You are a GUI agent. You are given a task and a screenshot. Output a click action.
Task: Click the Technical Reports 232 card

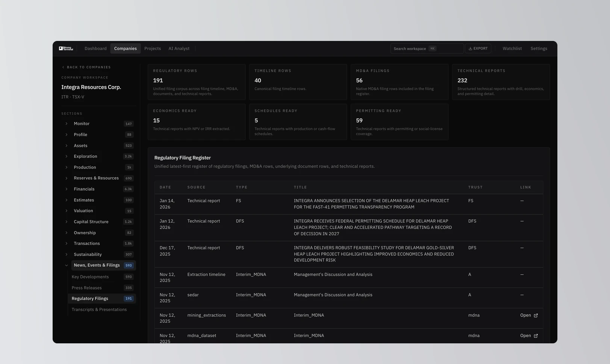(501, 82)
